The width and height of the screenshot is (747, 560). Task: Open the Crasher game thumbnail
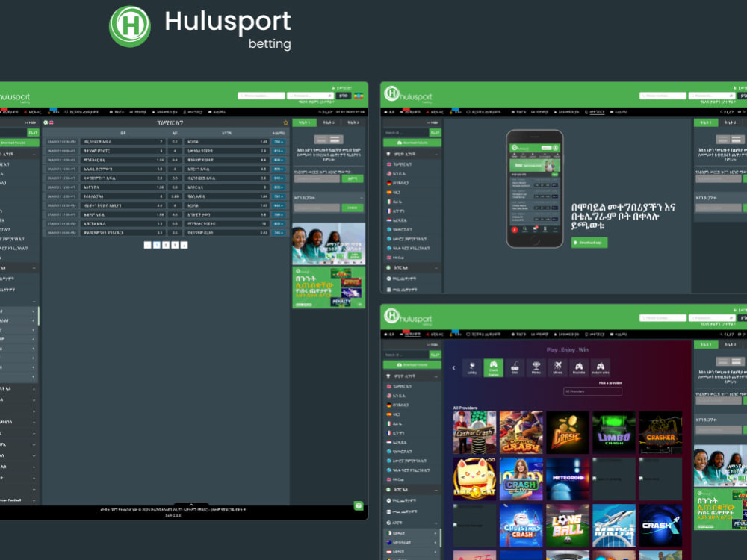pyautogui.click(x=661, y=432)
